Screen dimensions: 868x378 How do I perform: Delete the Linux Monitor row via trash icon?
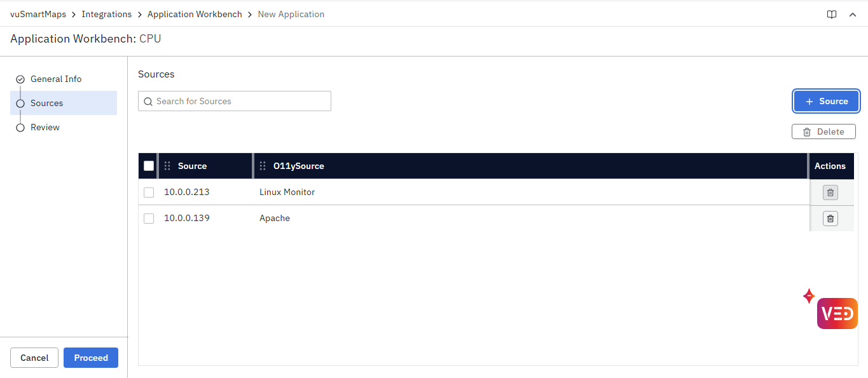(x=830, y=192)
